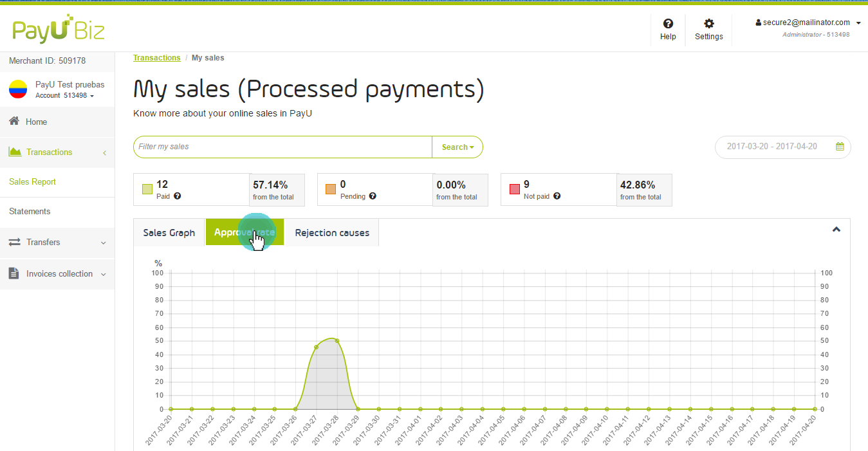The width and height of the screenshot is (868, 451).
Task: Click the green Paid color swatch
Action: point(147,189)
